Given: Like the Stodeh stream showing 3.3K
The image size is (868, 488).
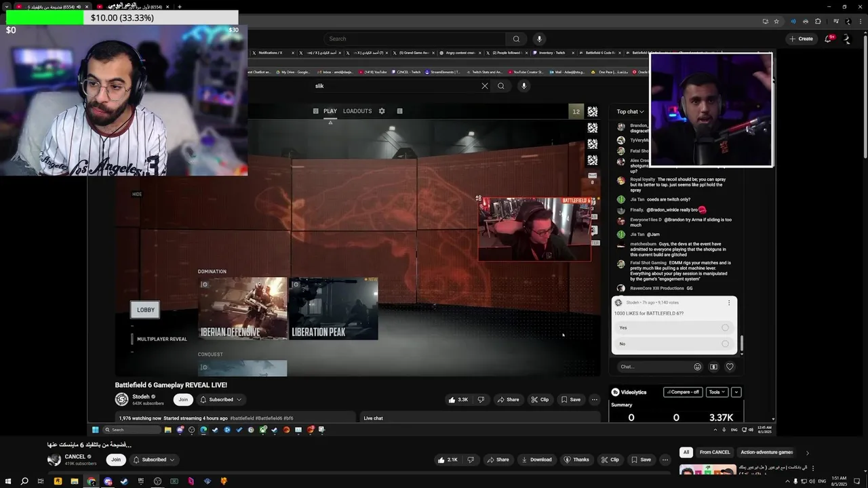Looking at the screenshot, I should [458, 400].
